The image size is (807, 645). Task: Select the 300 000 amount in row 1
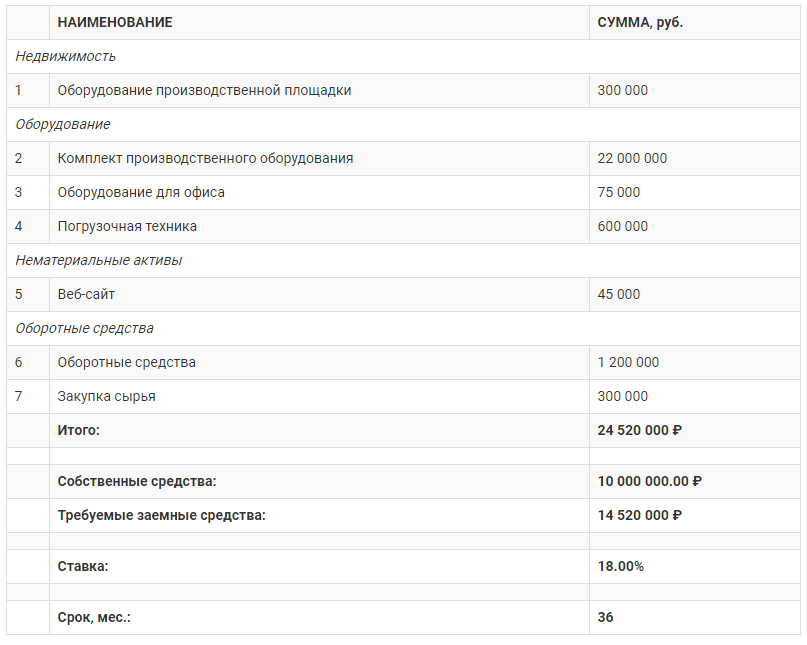622,91
